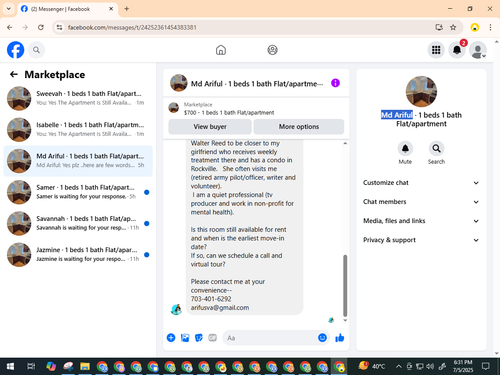Viewport: 500px width, 375px height.
Task: Go to the Home icon
Action: pyautogui.click(x=221, y=50)
